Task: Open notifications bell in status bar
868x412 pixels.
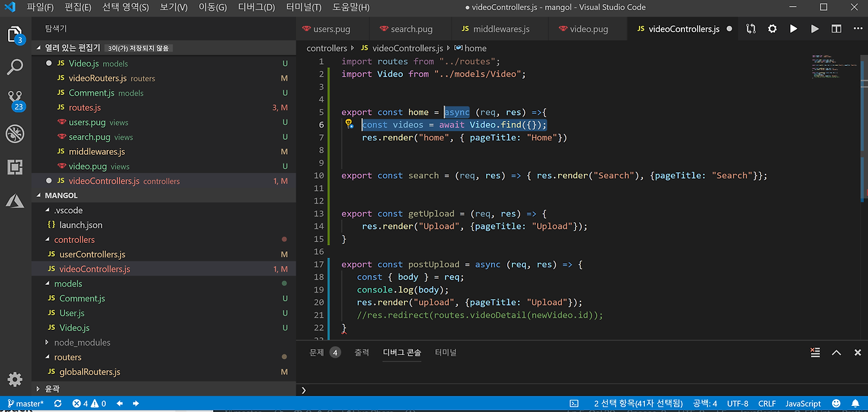Action: click(856, 404)
